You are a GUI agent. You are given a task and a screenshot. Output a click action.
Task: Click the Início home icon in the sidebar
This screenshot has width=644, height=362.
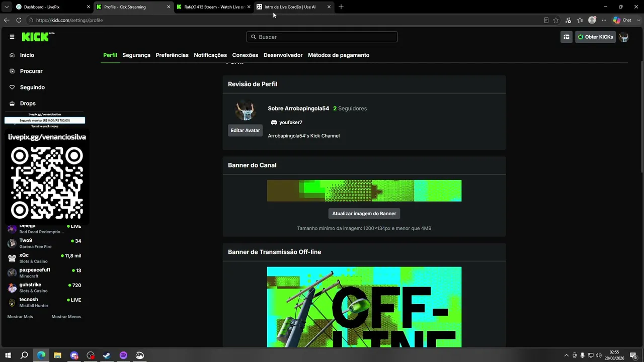coord(12,55)
